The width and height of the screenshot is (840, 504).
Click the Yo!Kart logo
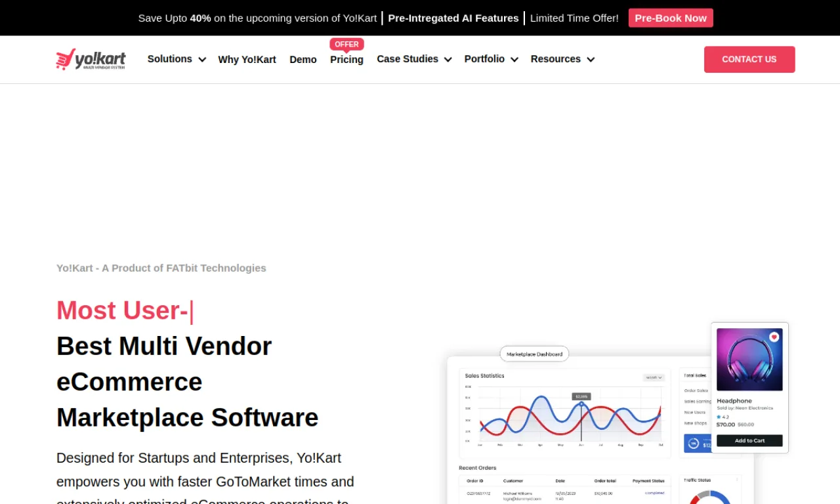coord(91,59)
